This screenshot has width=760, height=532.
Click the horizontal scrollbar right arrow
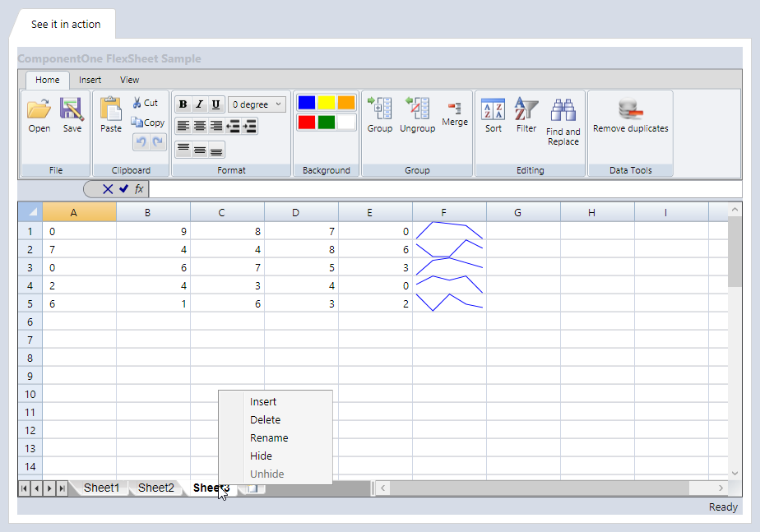point(721,488)
